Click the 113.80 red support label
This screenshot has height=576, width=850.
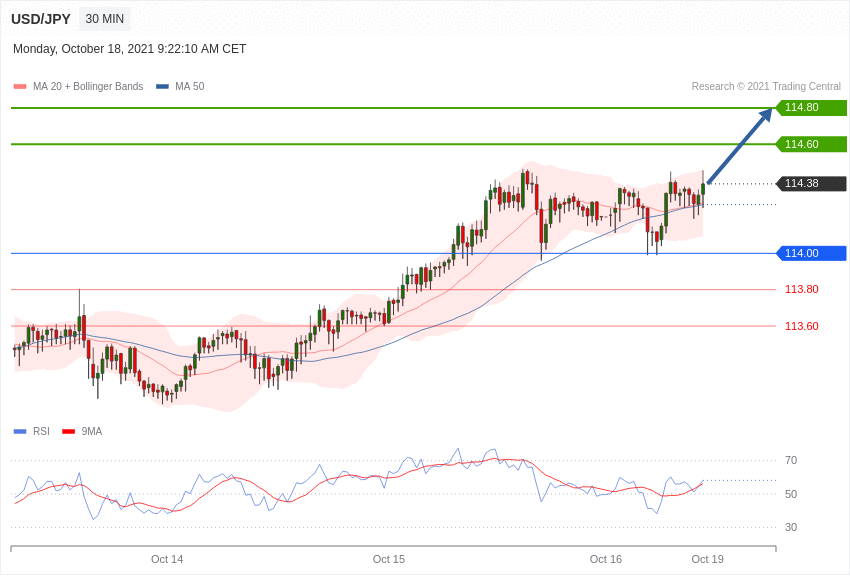click(x=802, y=289)
